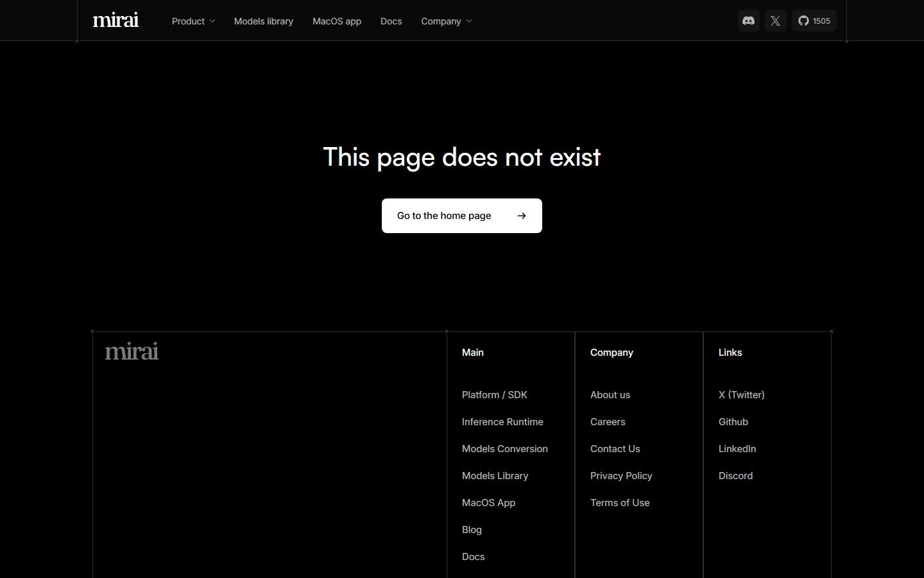
Task: Visit the Discord link in footer Links column
Action: tap(735, 476)
